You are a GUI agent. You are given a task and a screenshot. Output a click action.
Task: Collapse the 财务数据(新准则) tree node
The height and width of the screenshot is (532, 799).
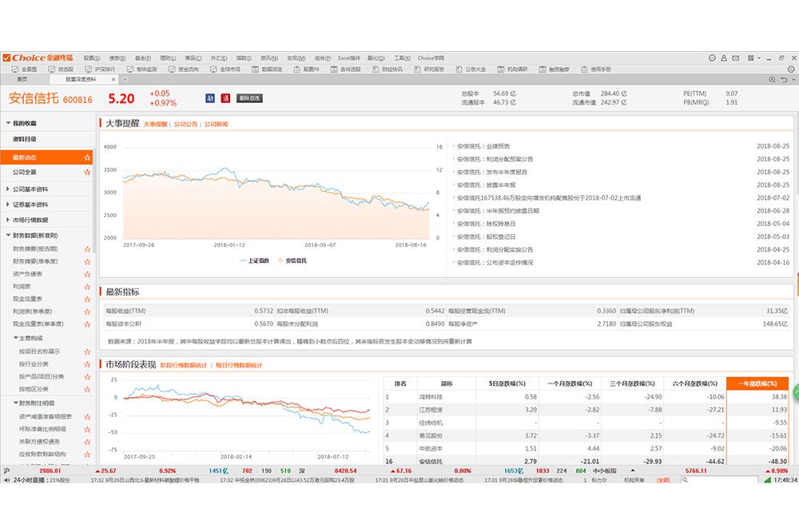click(x=8, y=236)
